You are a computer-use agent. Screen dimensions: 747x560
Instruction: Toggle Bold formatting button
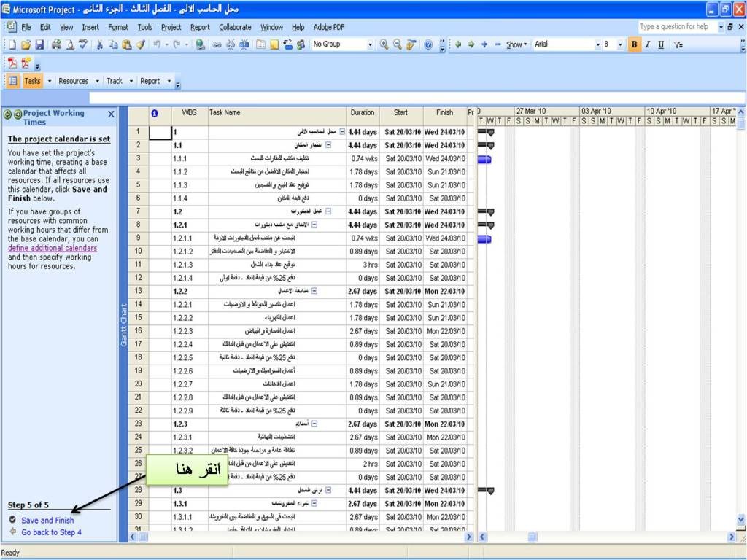(x=634, y=44)
